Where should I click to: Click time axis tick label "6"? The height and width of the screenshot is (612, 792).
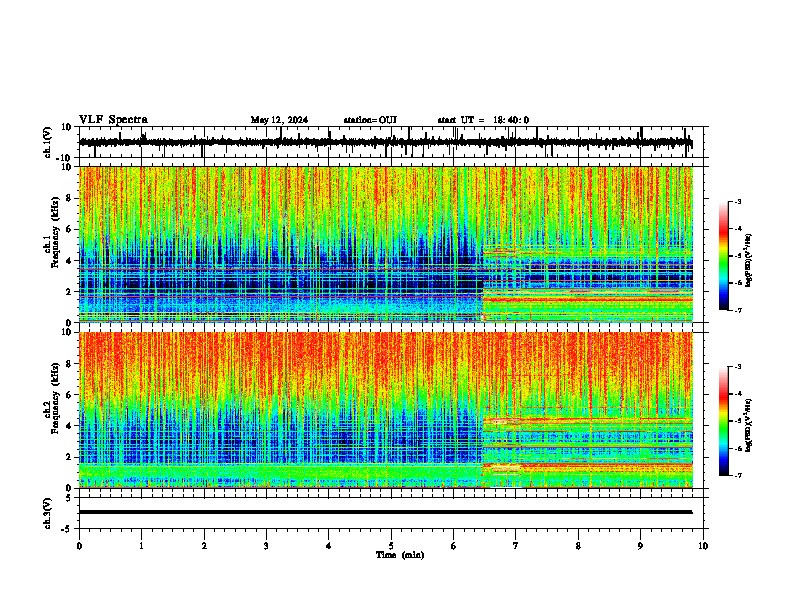click(x=454, y=546)
